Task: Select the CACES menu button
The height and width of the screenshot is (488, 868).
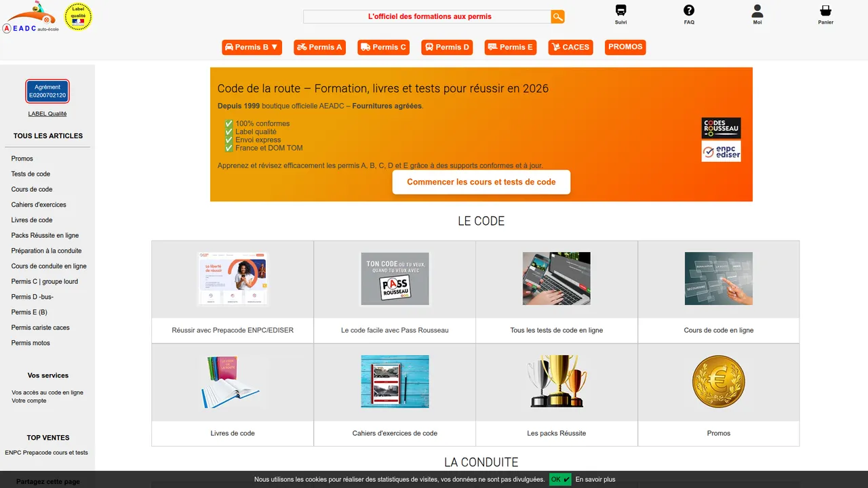Action: tap(571, 47)
